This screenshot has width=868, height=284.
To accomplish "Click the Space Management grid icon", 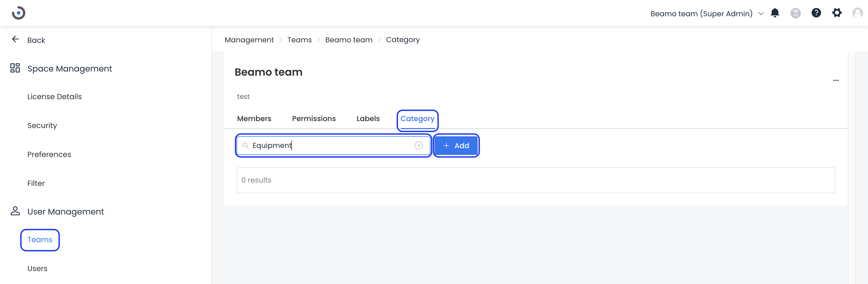I will 15,68.
